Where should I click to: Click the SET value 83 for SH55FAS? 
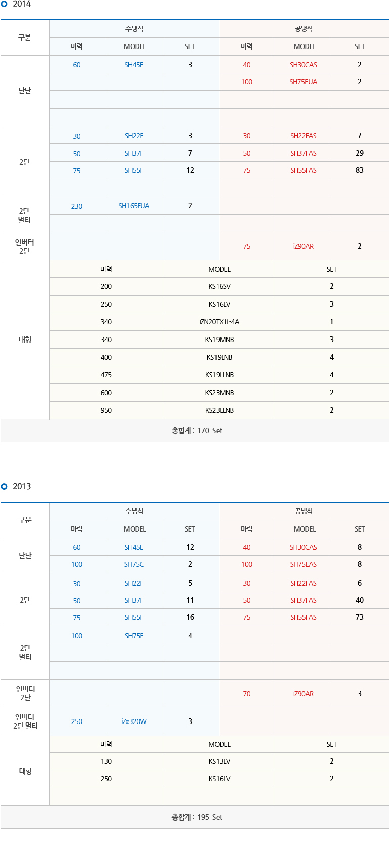(x=360, y=170)
